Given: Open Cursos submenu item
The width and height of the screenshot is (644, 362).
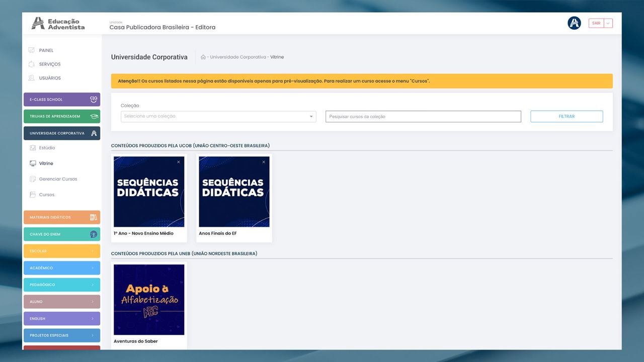Looking at the screenshot, I should coord(47,195).
